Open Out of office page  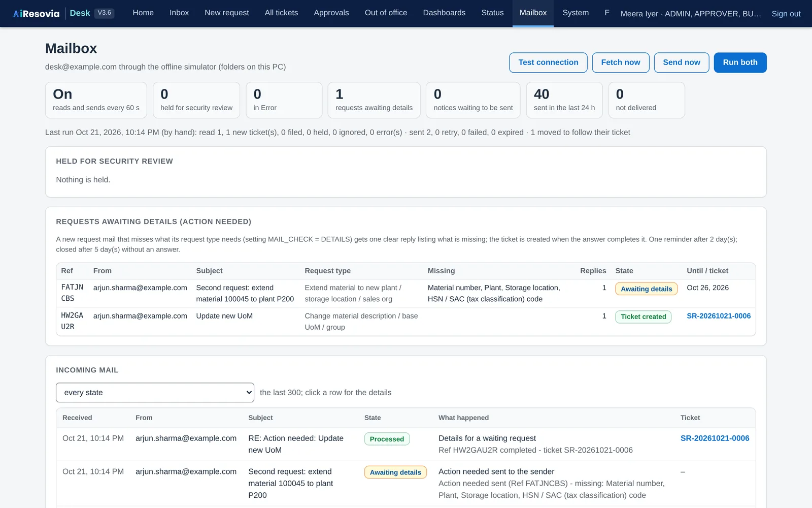pyautogui.click(x=386, y=13)
